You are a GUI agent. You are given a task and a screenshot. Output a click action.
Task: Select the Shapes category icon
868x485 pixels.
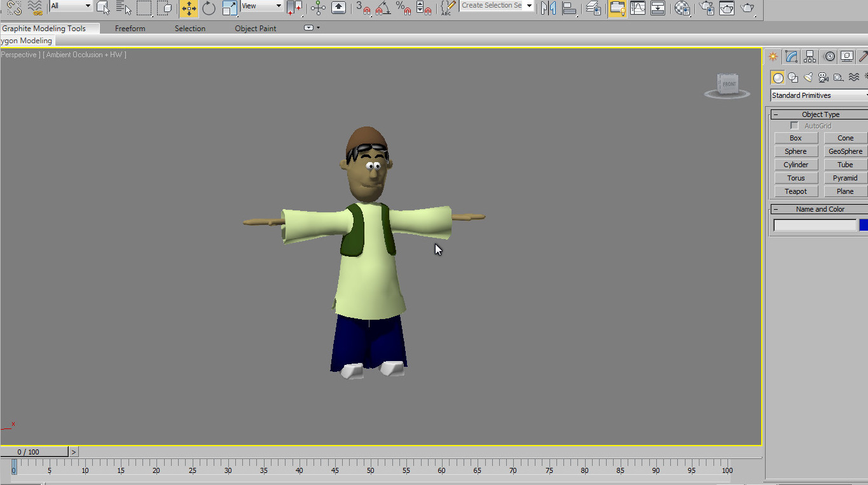tap(793, 78)
